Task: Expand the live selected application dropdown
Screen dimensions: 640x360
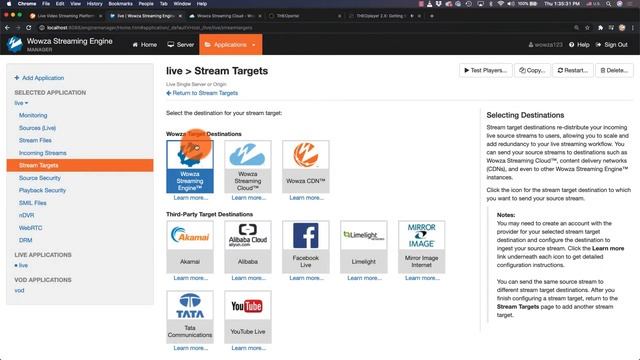Action: (x=21, y=103)
